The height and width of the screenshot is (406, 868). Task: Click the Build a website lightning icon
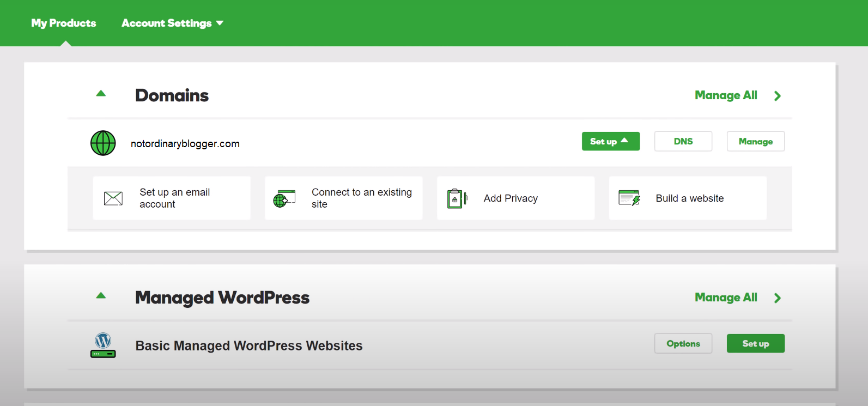629,198
